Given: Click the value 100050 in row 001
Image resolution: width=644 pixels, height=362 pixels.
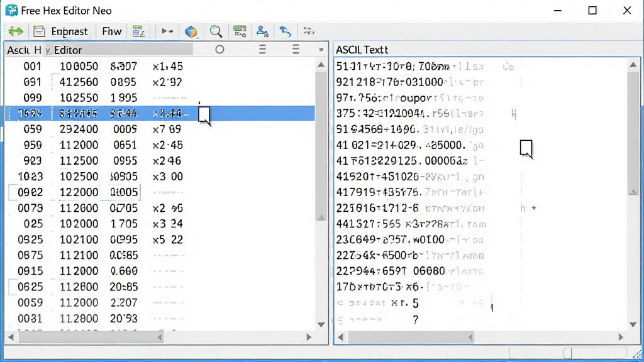Looking at the screenshot, I should click(x=79, y=67).
